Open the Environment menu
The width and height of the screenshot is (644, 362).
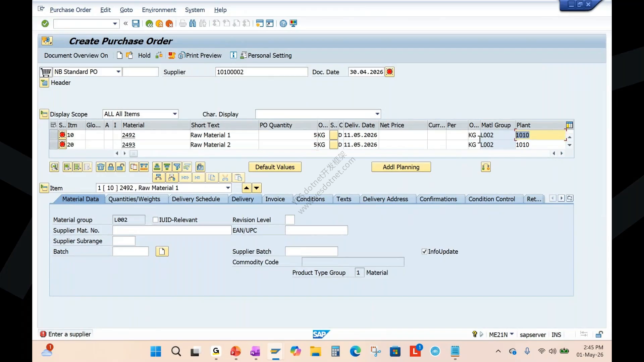click(x=159, y=10)
